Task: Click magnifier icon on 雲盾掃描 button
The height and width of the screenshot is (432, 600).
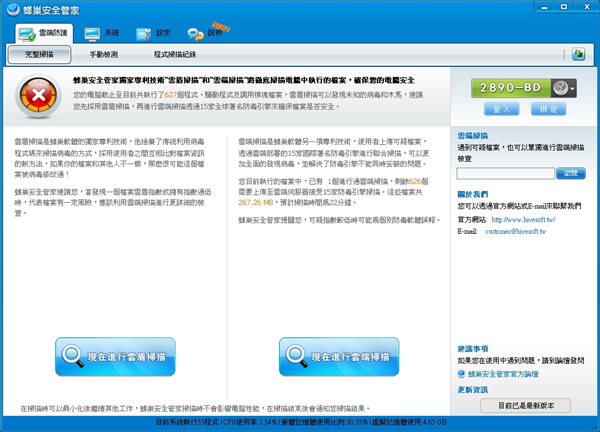Action: pyautogui.click(x=73, y=356)
